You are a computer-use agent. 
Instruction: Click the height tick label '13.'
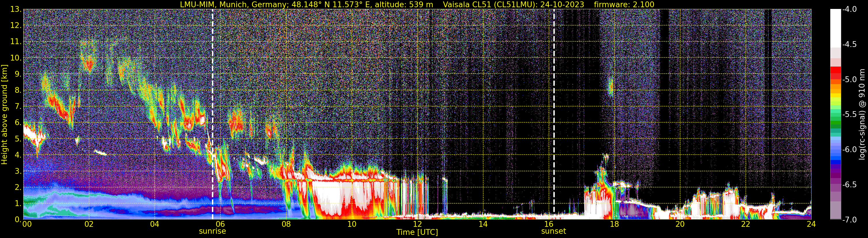(x=16, y=10)
